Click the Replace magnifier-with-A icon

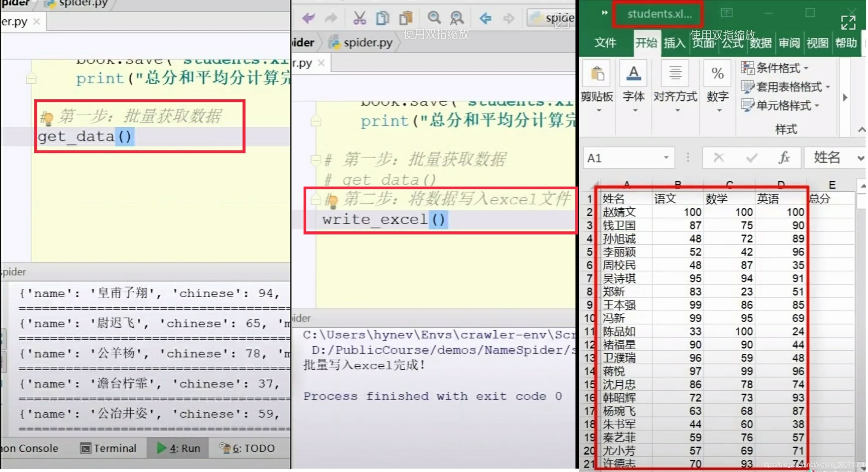coord(456,18)
